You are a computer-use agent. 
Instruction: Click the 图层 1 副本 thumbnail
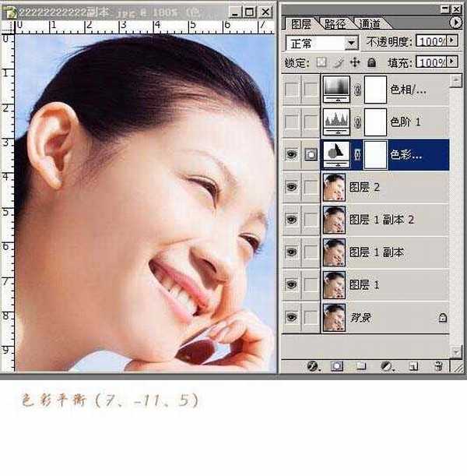coord(334,252)
